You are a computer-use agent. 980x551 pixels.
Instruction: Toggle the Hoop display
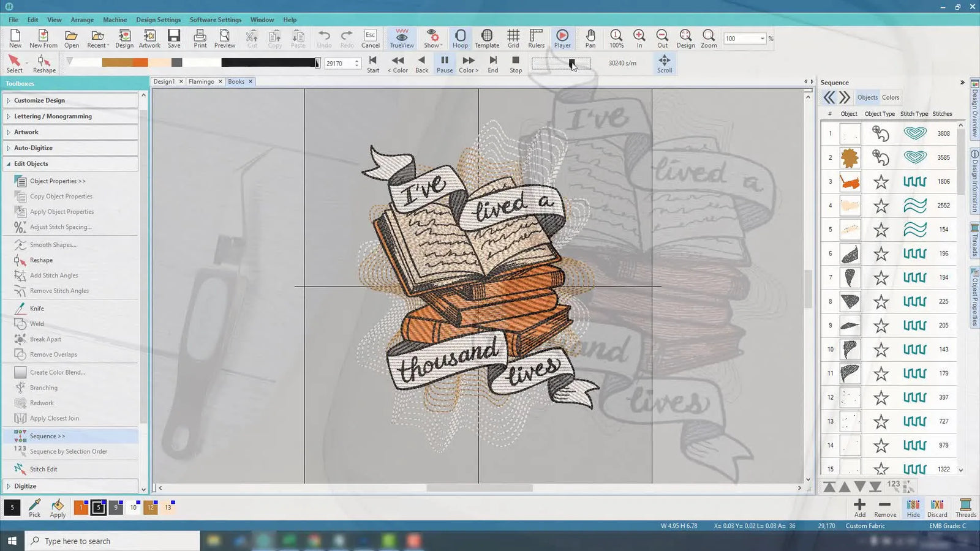(x=460, y=38)
